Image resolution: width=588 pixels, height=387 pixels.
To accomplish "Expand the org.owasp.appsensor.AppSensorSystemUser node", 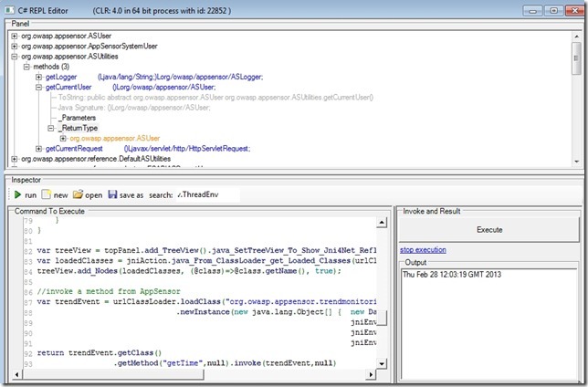I will [x=14, y=46].
